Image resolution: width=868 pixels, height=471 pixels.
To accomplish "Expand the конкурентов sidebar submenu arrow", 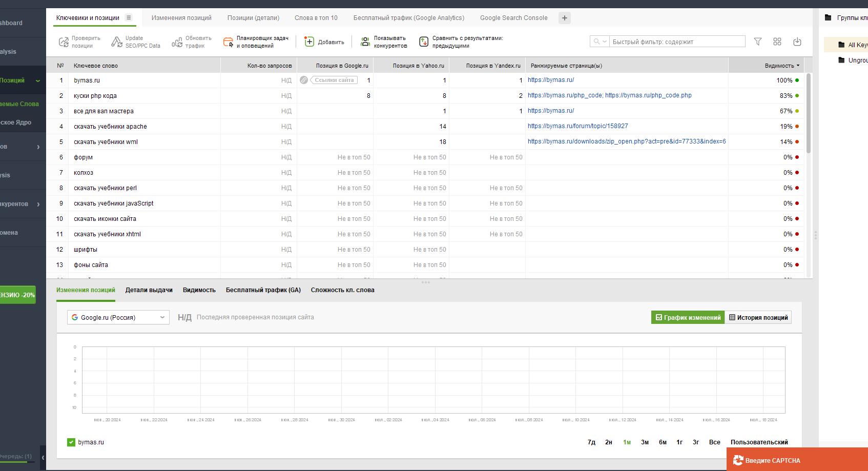I will 38,204.
